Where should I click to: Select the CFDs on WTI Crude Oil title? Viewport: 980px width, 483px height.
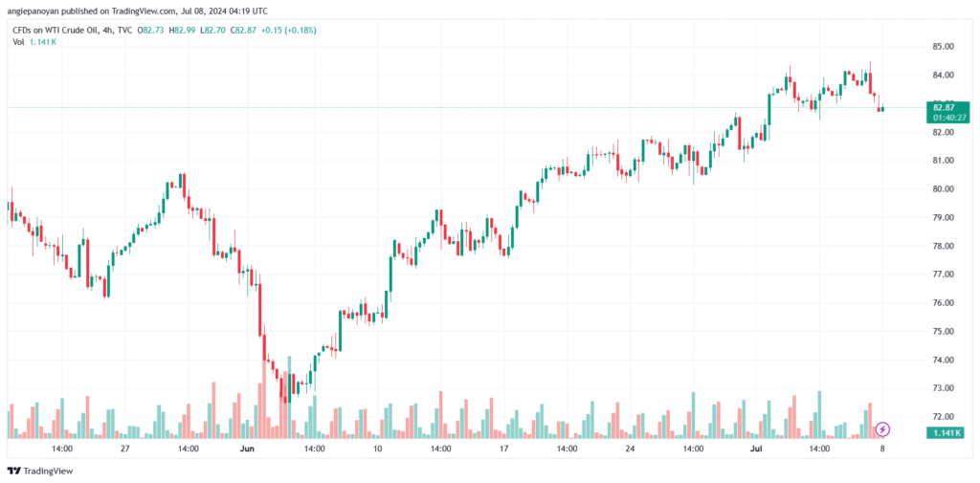(x=65, y=31)
